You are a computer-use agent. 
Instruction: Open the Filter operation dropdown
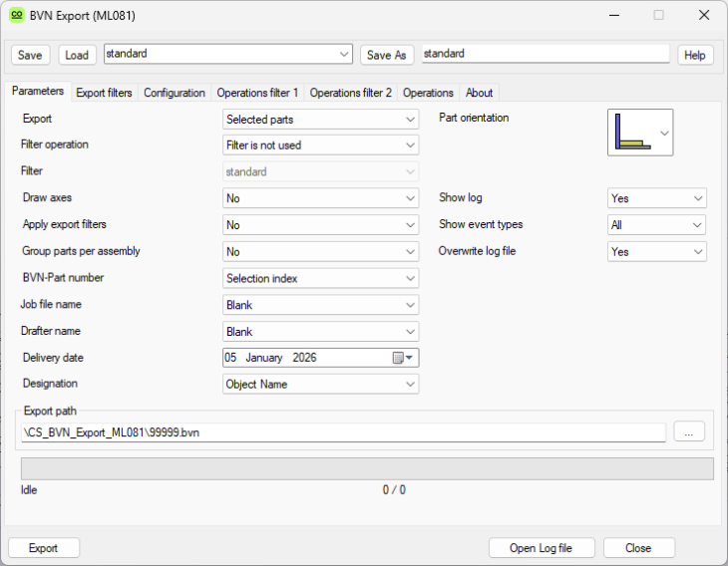320,145
